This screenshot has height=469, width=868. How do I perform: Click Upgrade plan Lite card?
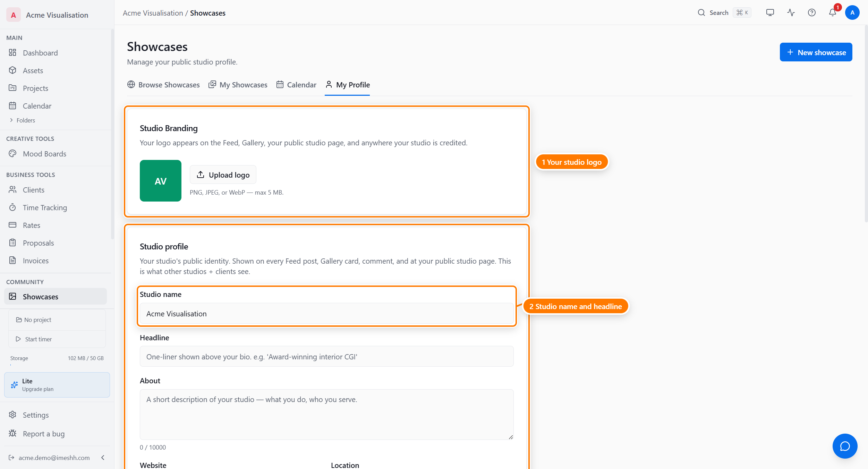click(57, 385)
